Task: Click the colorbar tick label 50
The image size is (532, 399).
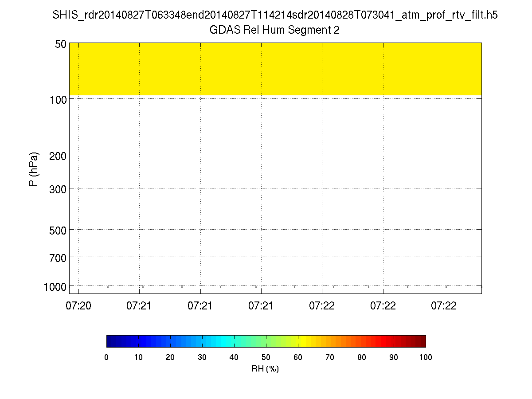Action: click(266, 357)
